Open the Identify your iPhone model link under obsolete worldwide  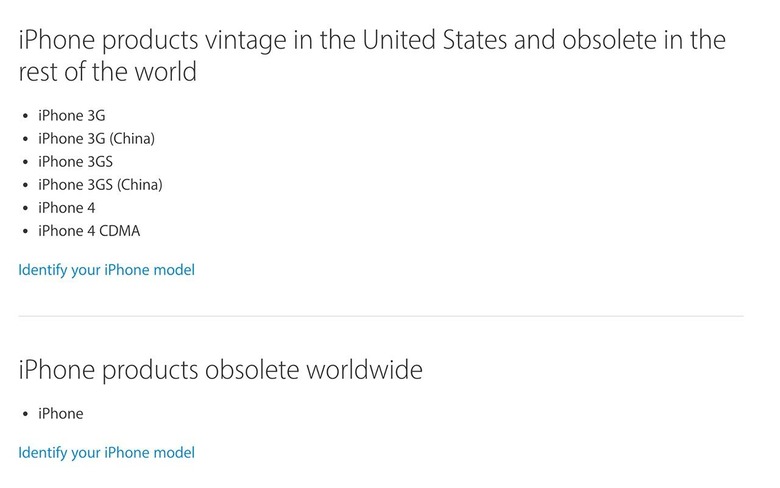click(x=106, y=453)
